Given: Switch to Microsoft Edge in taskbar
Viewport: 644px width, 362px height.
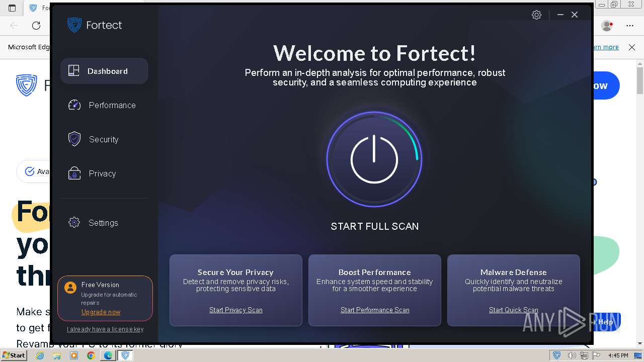Looking at the screenshot, I should pyautogui.click(x=108, y=355).
